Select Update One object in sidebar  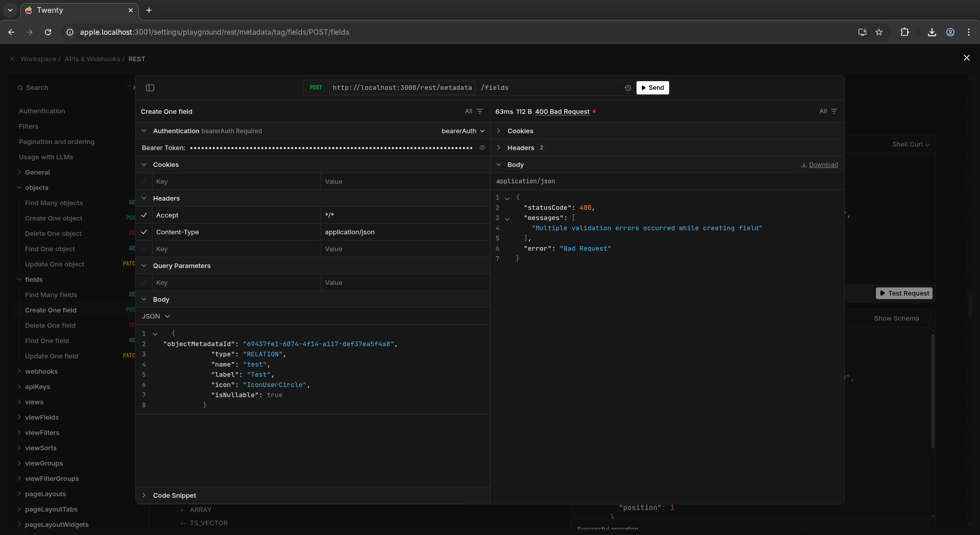[55, 264]
